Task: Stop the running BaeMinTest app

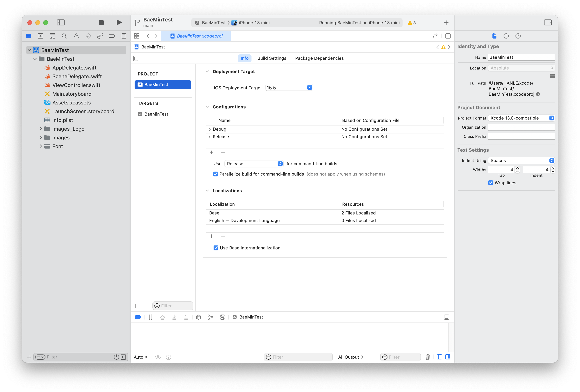Action: (101, 22)
